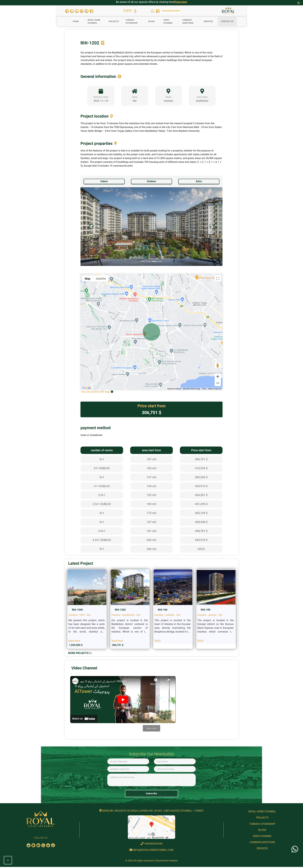303x868 pixels.
Task: Go to next image in gallery carousel
Action: click(x=212, y=226)
